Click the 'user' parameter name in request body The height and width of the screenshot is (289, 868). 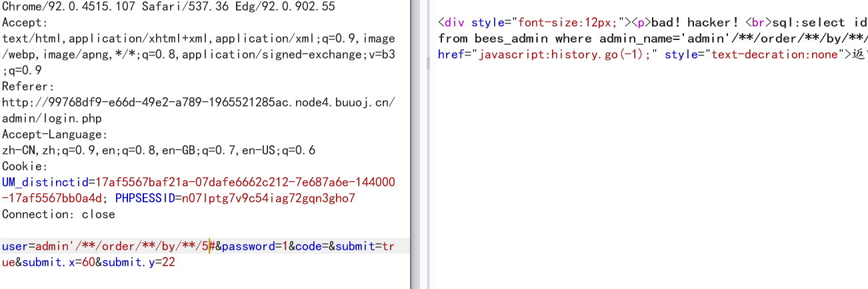pos(15,246)
